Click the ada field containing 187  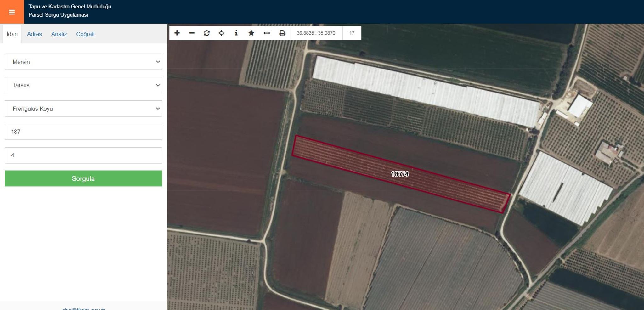click(x=83, y=132)
